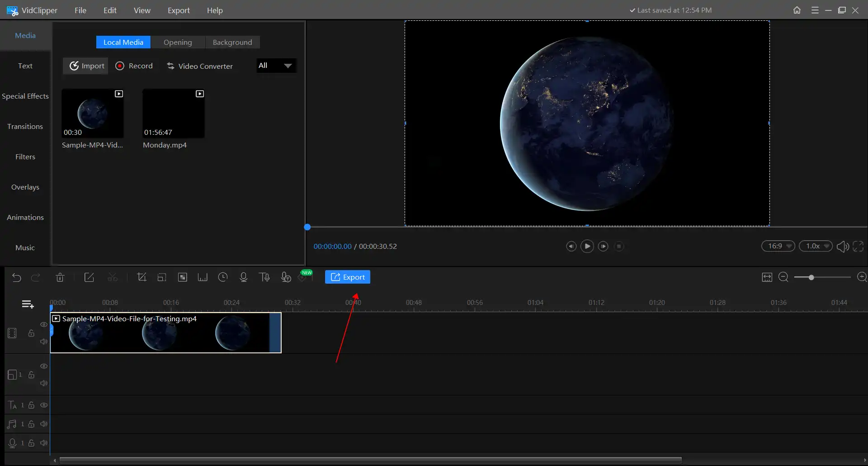
Task: Click the blue Export button
Action: (347, 277)
